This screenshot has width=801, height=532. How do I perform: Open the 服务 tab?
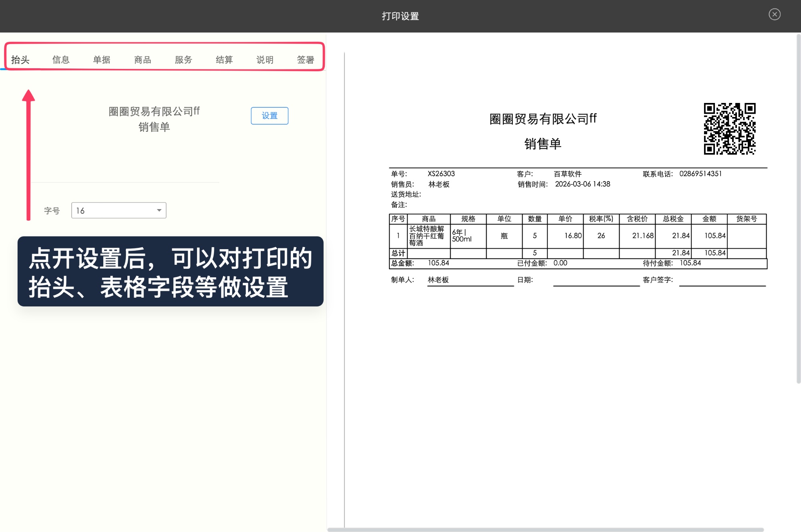click(x=183, y=59)
